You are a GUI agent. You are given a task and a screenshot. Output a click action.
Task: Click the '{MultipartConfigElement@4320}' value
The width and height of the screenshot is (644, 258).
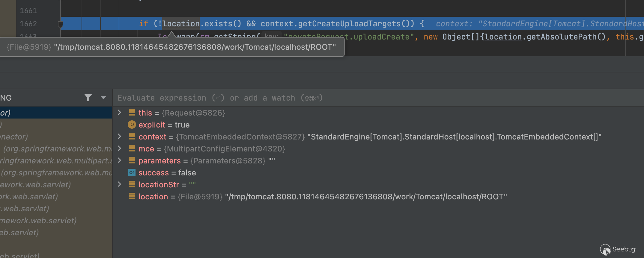click(x=225, y=149)
